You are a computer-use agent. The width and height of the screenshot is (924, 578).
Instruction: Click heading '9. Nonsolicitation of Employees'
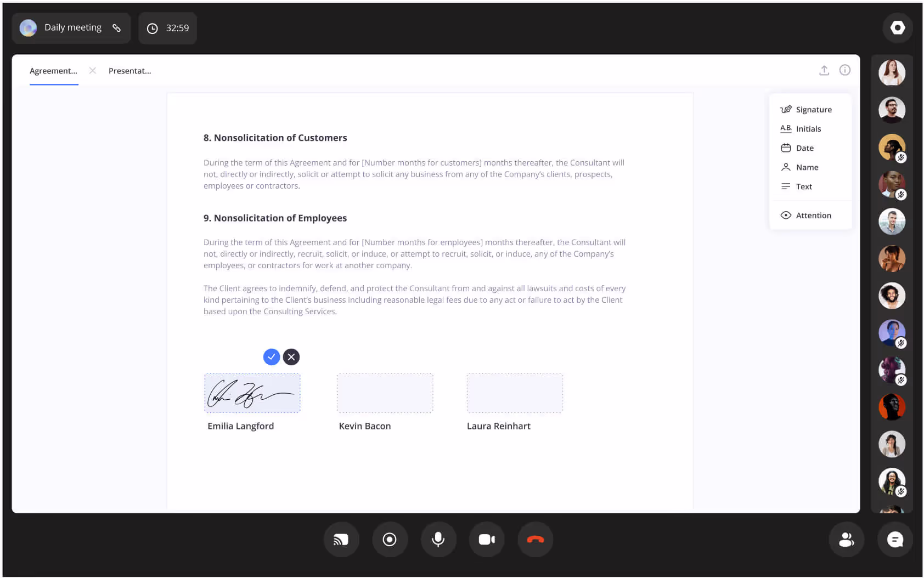275,218
